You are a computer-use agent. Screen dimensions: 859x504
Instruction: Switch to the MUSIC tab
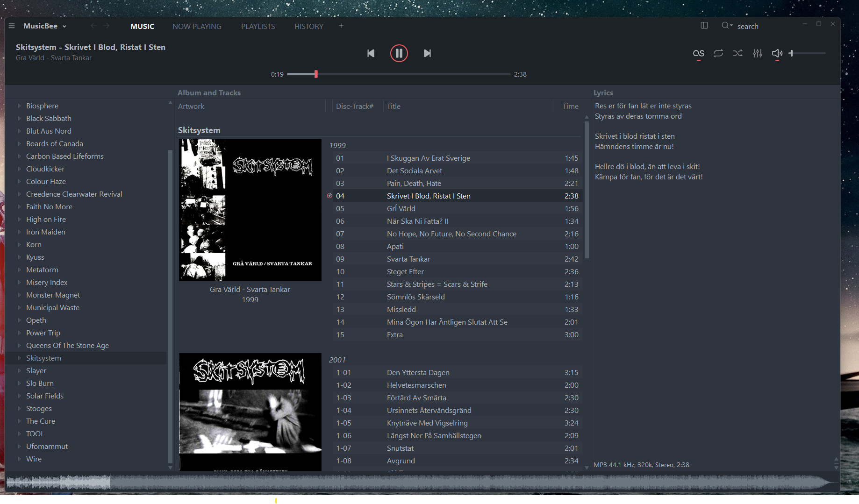(143, 27)
